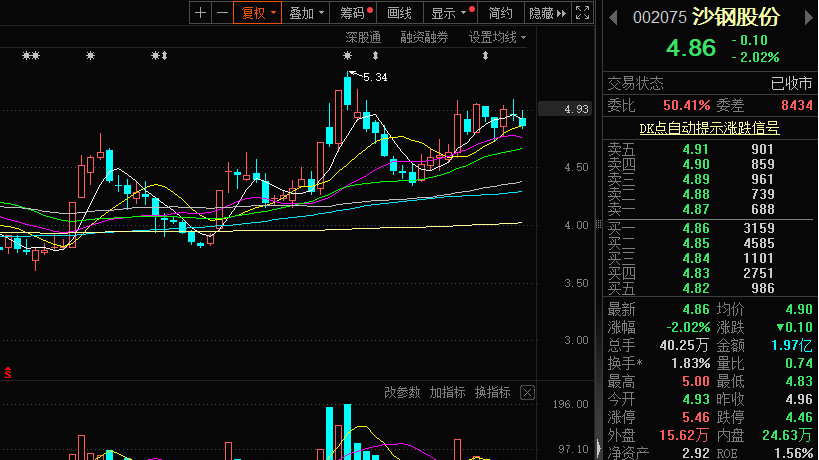This screenshot has height=460, width=819.
Task: Click the 深股通 label
Action: [x=363, y=38]
